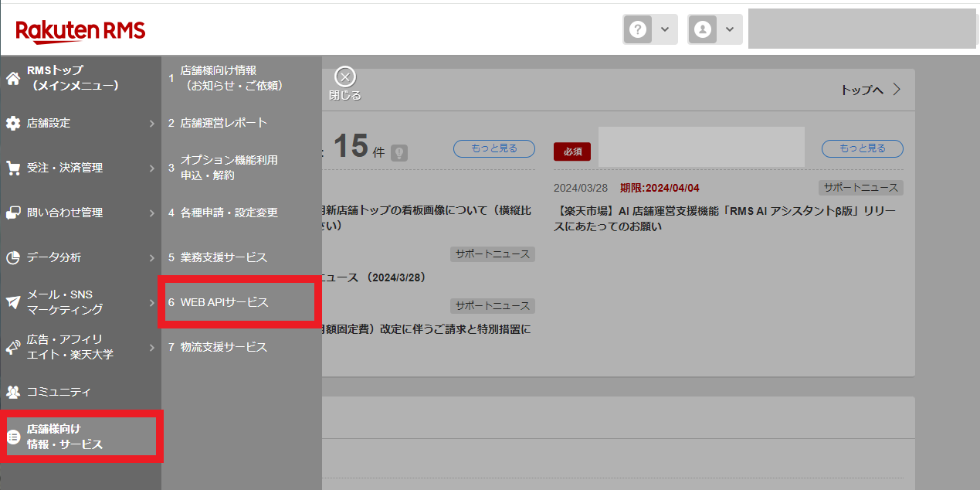Screen dimensions: 980x490
Task: Click the もっと見る button next to 必須
Action: [862, 148]
